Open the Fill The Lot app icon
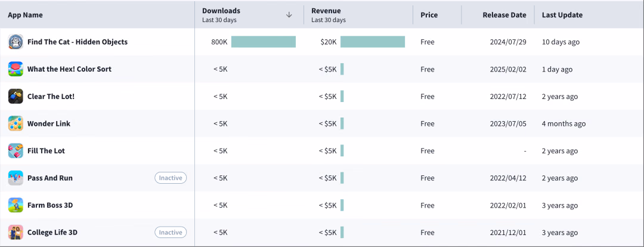644x247 pixels. click(16, 151)
